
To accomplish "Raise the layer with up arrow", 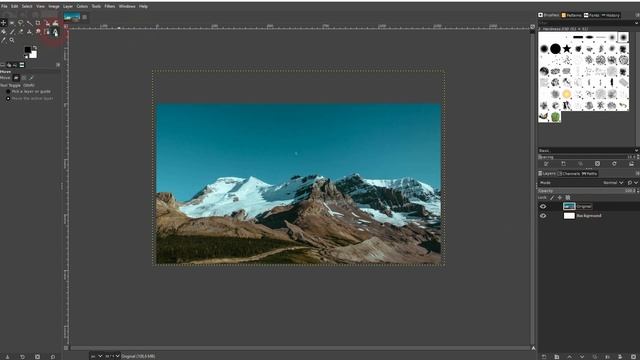I will [569, 357].
